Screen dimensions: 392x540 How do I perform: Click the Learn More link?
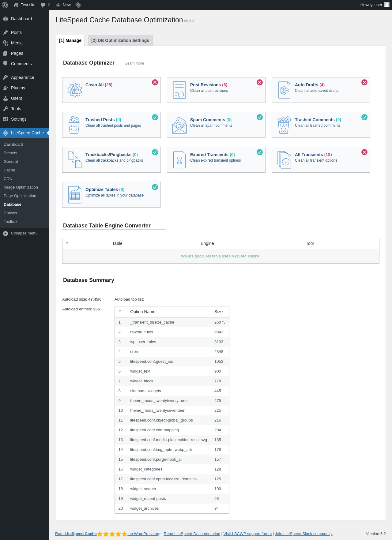coord(134,63)
